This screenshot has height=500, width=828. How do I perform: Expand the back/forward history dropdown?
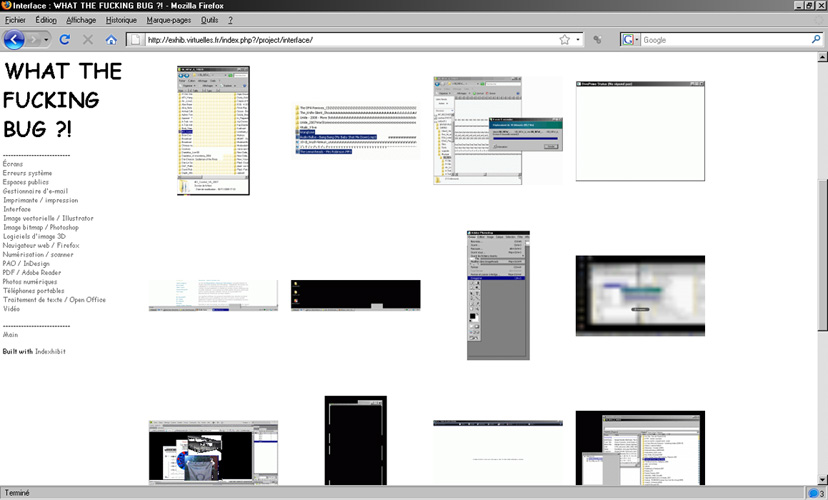click(45, 40)
